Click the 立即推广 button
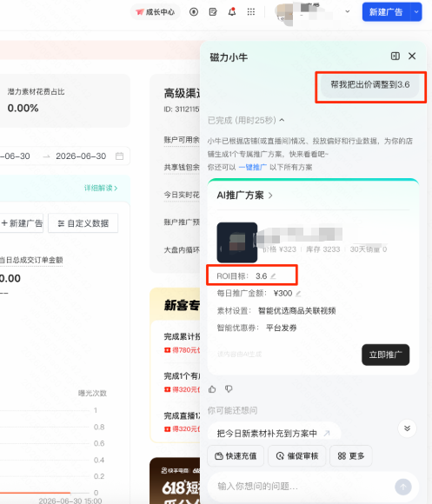The height and width of the screenshot is (504, 432). click(x=385, y=355)
